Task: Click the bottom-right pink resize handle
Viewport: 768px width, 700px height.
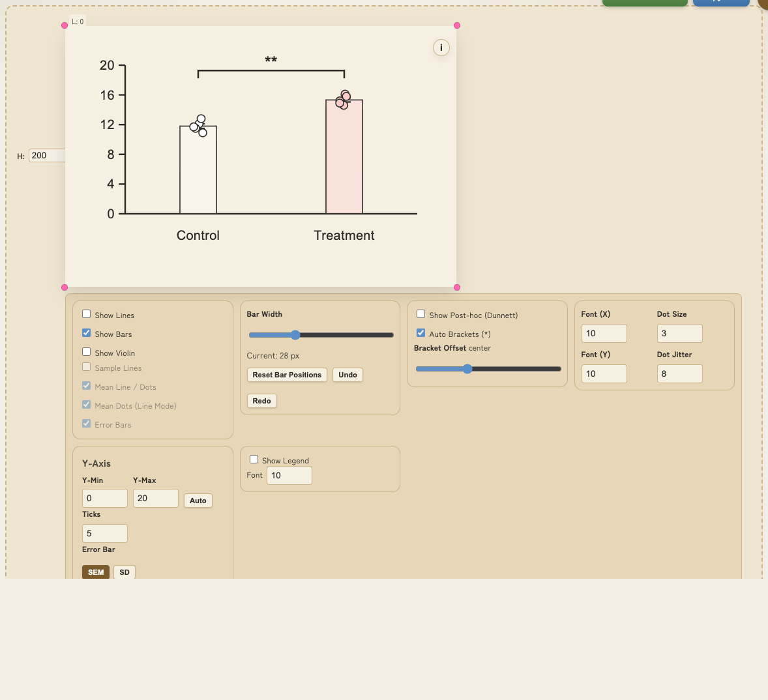Action: [457, 287]
